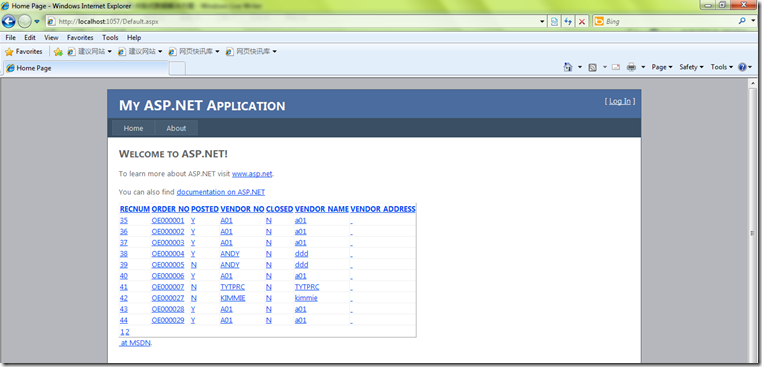
Task: Open the recent pages dropdown arrow
Action: 37,22
